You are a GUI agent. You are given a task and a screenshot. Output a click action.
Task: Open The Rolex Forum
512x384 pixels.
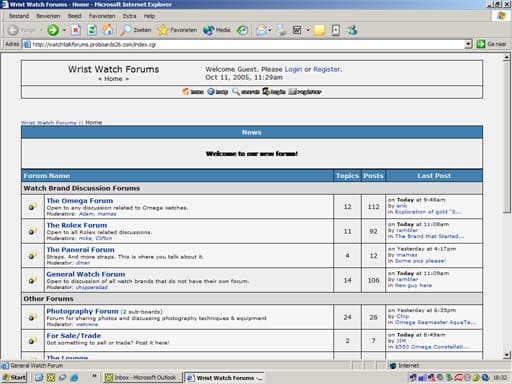pyautogui.click(x=77, y=225)
